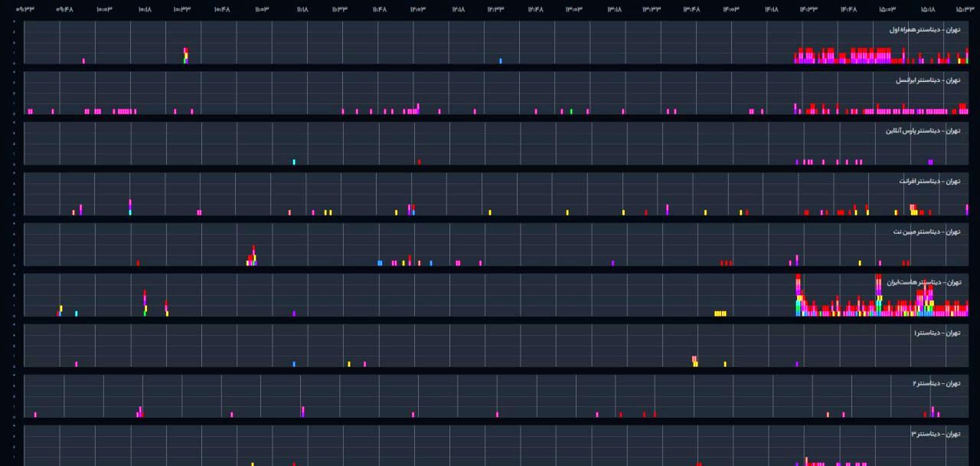Open the تهران - دیتاسنتر ۱ panel title
This screenshot has height=466, width=980.
click(x=936, y=333)
